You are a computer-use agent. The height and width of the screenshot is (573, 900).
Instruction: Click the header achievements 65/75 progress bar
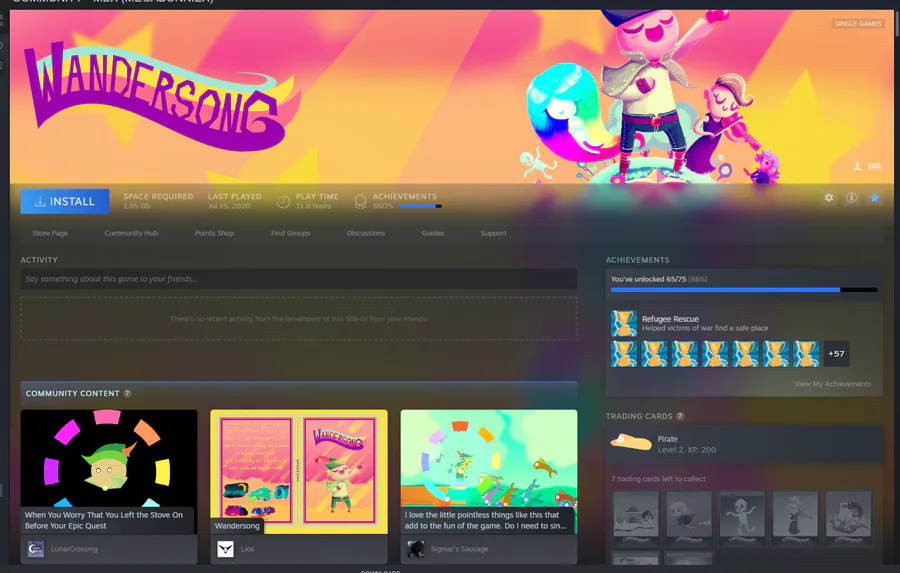point(420,206)
